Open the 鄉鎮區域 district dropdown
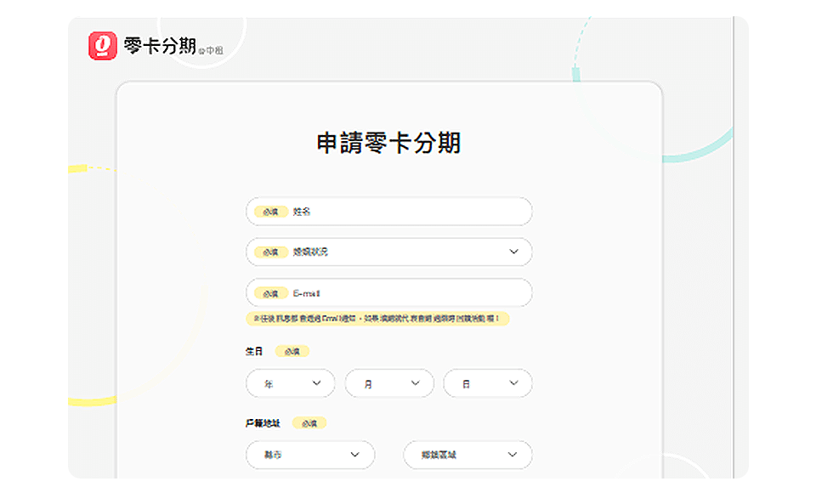 click(467, 455)
